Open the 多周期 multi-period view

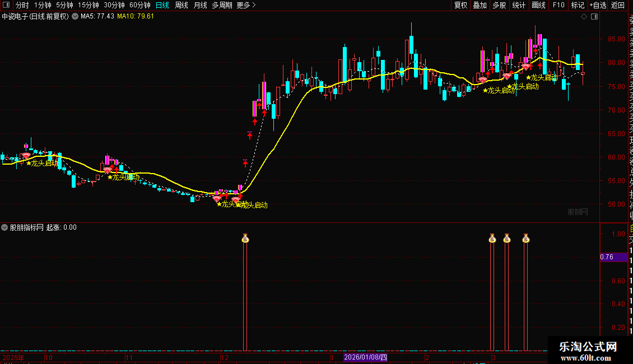tap(222, 5)
